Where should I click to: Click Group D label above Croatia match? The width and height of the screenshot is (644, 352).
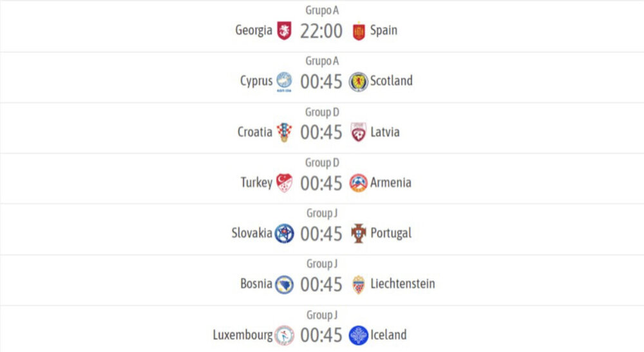click(x=322, y=112)
